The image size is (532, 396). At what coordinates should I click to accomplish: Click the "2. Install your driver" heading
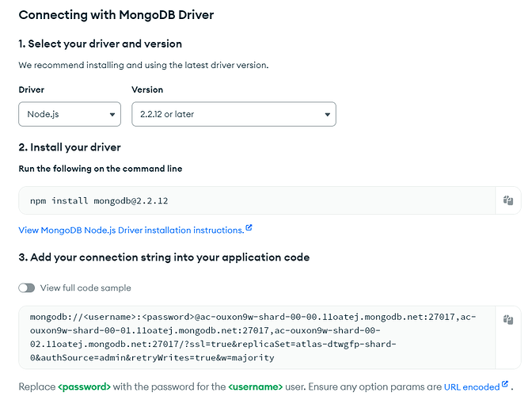[70, 147]
